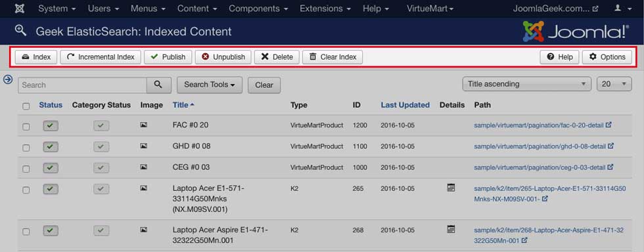644x252 pixels.
Task: Open the Options settings button
Action: [607, 57]
